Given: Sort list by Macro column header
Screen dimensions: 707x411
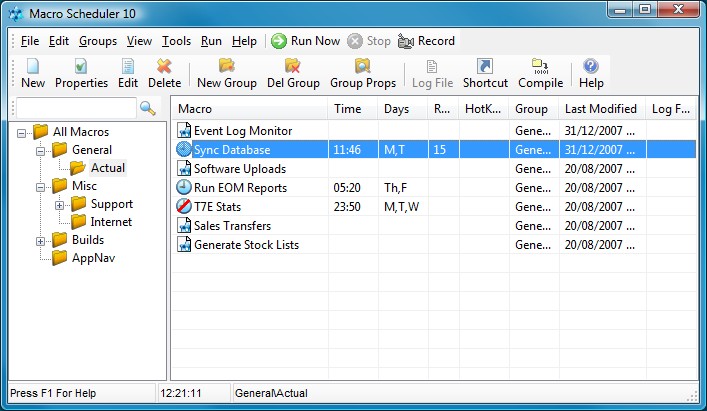Looking at the screenshot, I should [250, 109].
